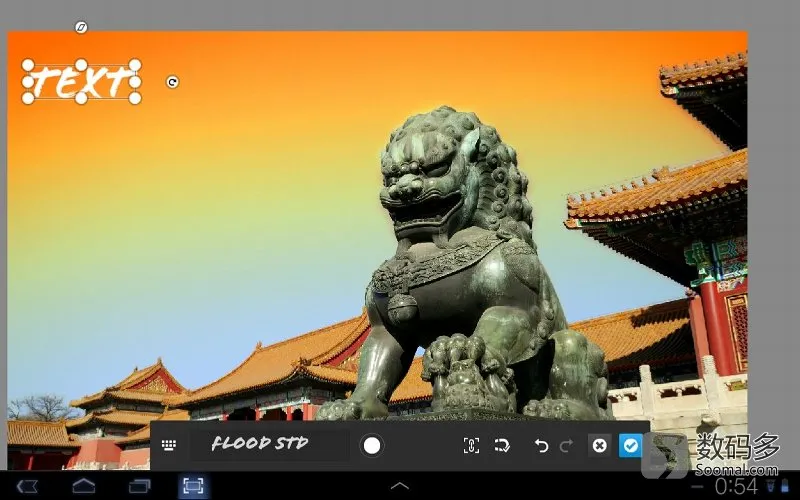Tap the Android home button
Screen dimensions: 800x500
(x=84, y=486)
